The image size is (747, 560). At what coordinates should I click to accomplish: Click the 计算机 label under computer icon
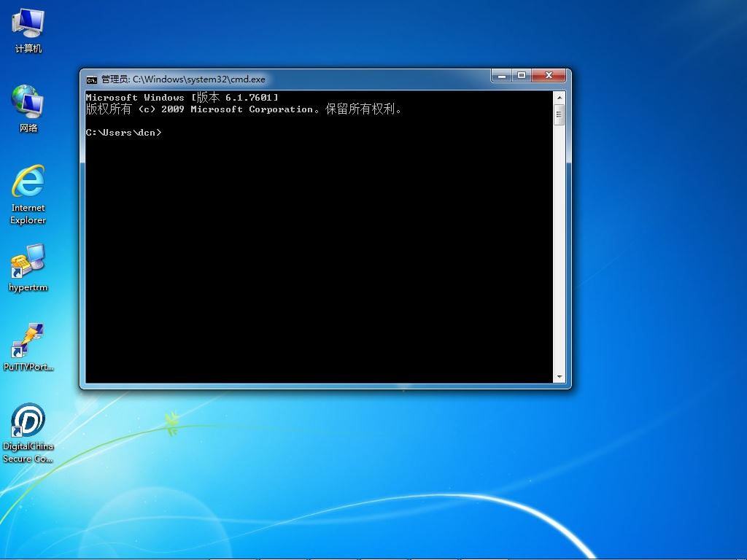28,49
